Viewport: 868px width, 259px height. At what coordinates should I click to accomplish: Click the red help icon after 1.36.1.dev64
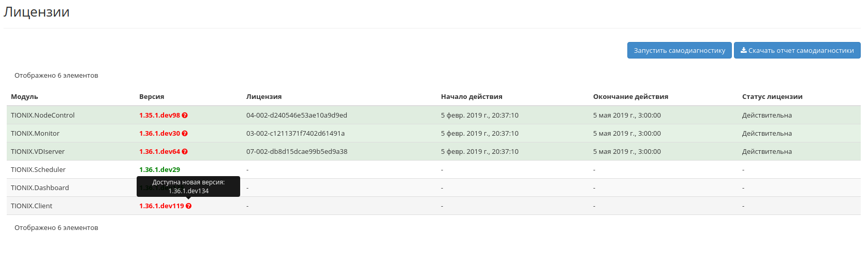coord(185,152)
